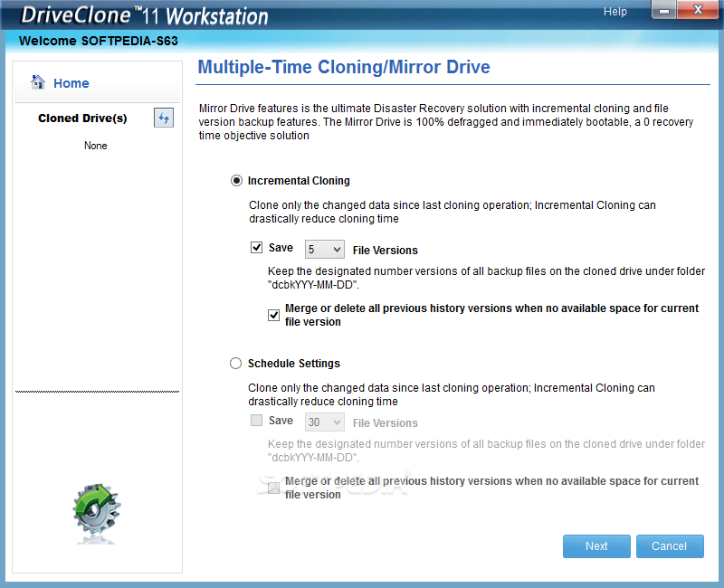Screen dimensions: 724x588
Task: Click the Next button
Action: pyautogui.click(x=596, y=546)
